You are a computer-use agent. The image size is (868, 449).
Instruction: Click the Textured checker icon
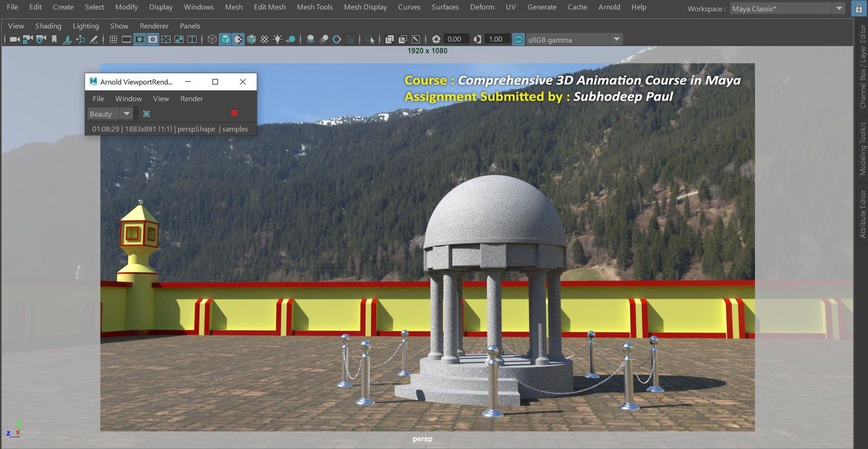(264, 39)
